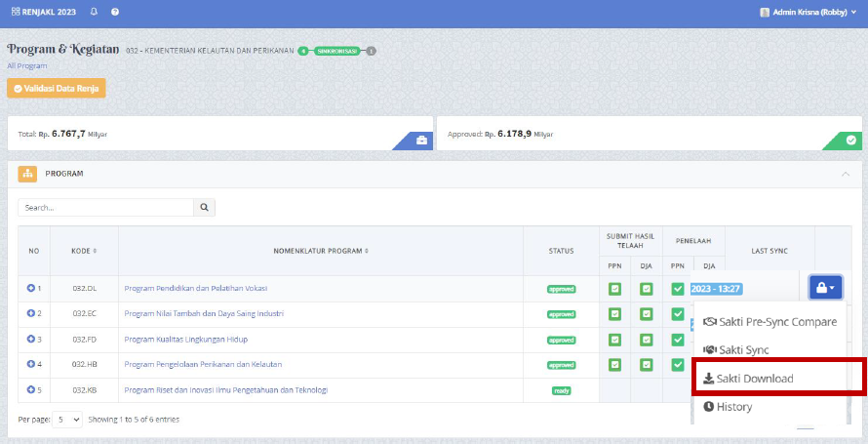The height and width of the screenshot is (444, 868).
Task: Expand row 5 Program Riset details
Action: (x=31, y=390)
